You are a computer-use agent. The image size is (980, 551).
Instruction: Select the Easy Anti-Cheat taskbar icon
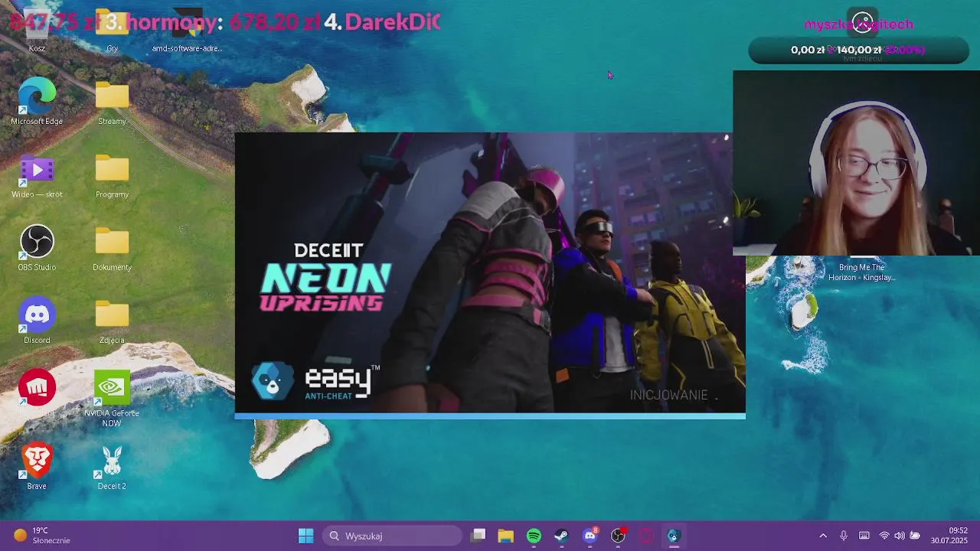[674, 536]
